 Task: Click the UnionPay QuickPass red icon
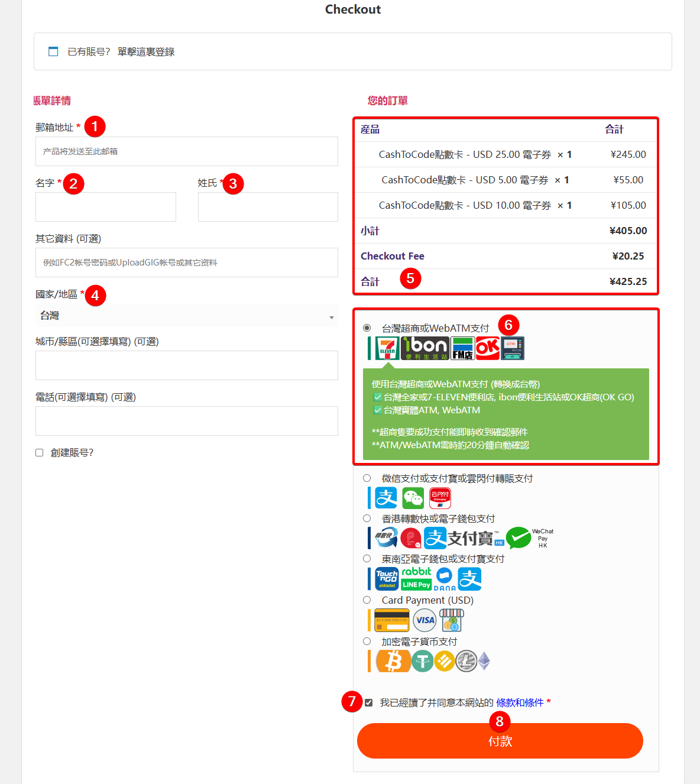pos(440,498)
